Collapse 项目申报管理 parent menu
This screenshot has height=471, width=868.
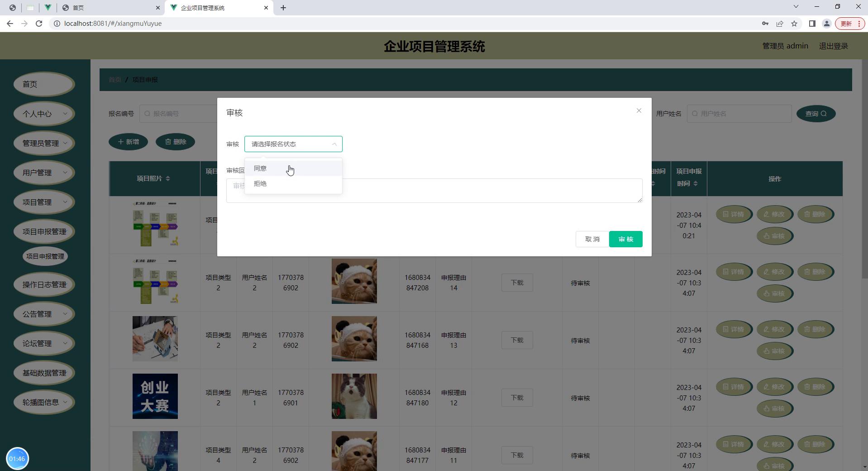pos(44,231)
